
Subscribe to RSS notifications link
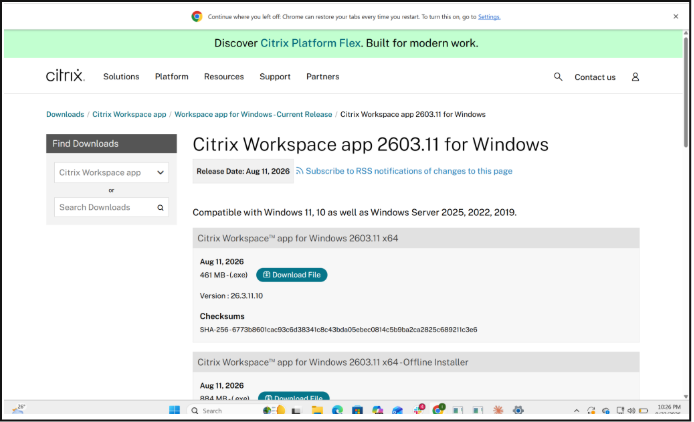(x=409, y=171)
